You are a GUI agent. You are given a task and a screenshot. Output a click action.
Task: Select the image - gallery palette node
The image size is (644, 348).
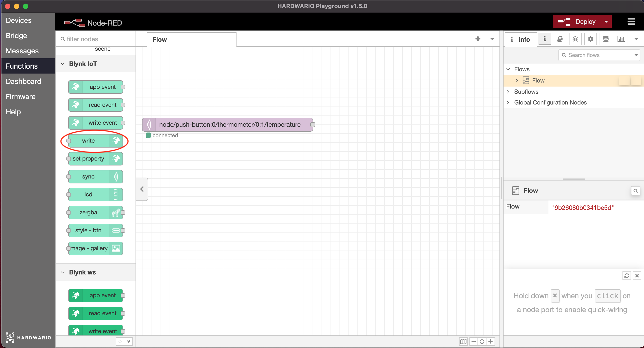point(96,248)
